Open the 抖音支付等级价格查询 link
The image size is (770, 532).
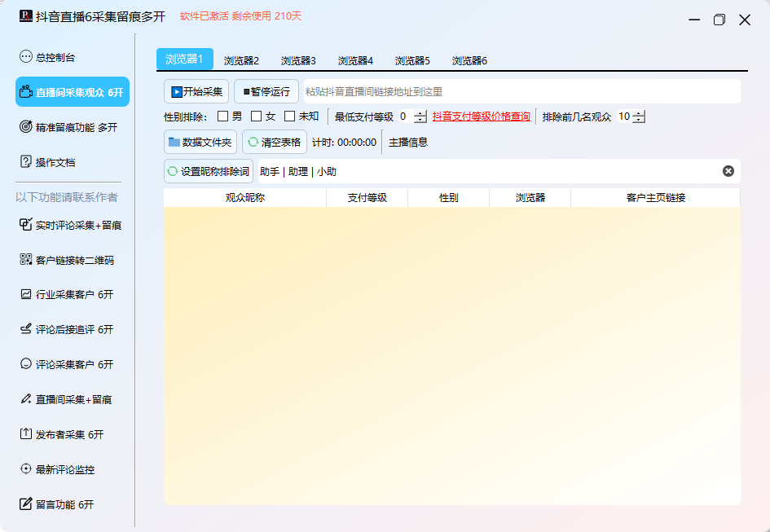click(x=481, y=117)
